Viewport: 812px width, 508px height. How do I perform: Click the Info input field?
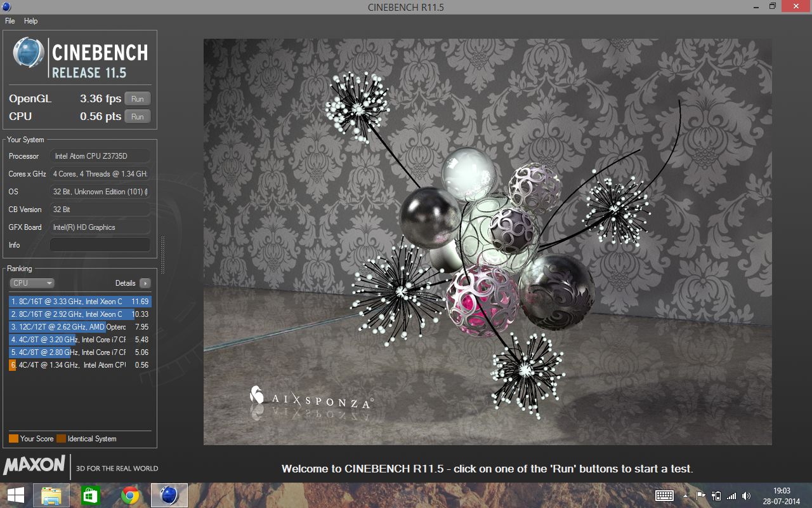coord(100,245)
